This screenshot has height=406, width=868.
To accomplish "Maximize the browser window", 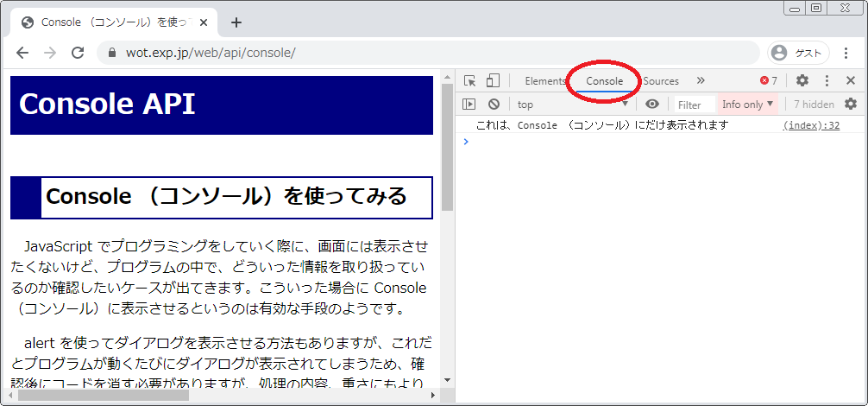I will 815,8.
